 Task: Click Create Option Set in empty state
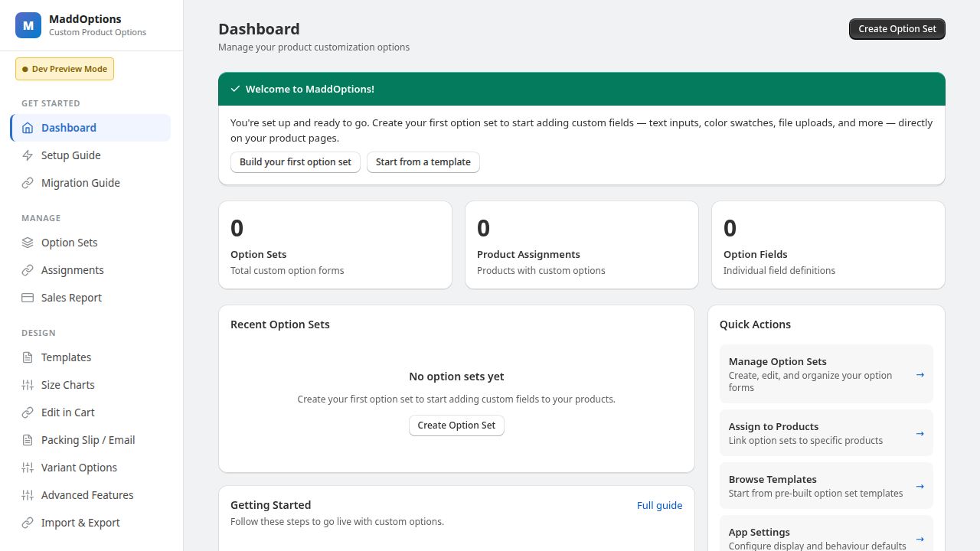pos(456,425)
